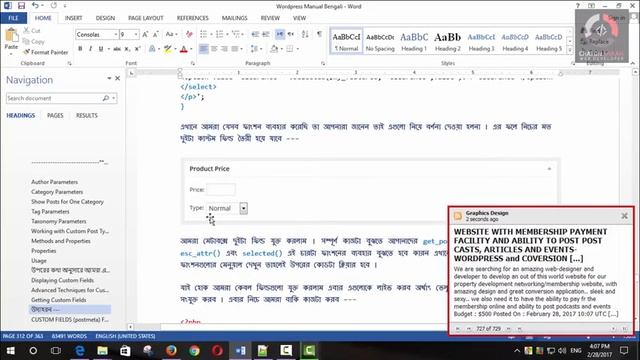Select the 'Author Parameters' heading
This screenshot has height=360, width=640.
54,182
